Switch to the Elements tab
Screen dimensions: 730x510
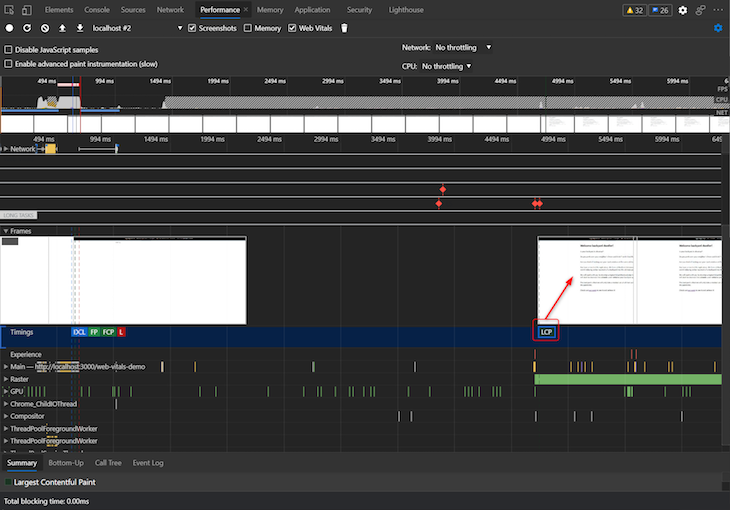click(x=59, y=10)
